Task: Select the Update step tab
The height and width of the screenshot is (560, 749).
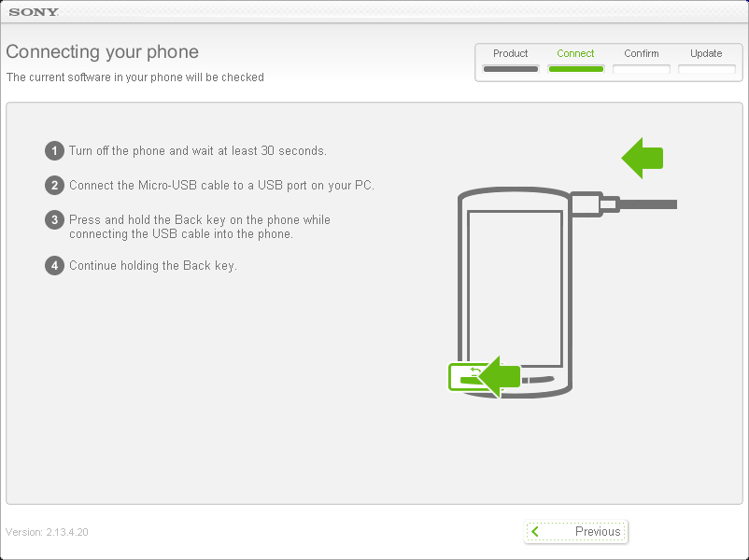Action: pos(706,53)
